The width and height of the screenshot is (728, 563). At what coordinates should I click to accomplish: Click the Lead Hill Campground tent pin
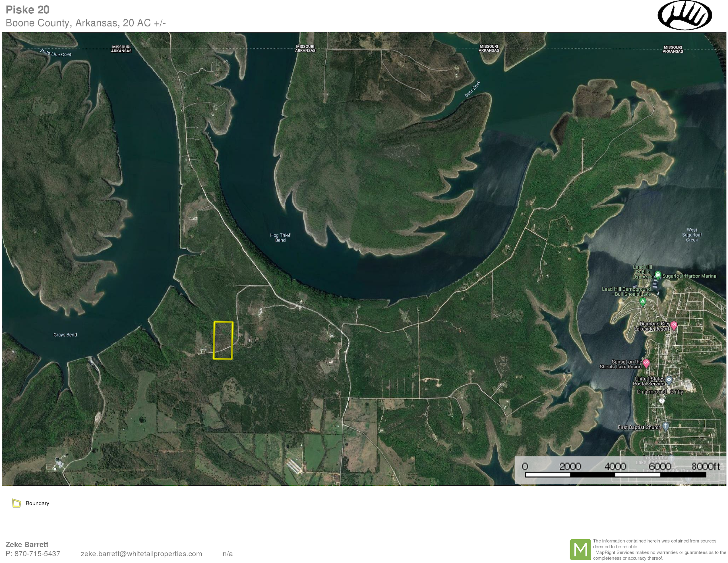(x=643, y=302)
